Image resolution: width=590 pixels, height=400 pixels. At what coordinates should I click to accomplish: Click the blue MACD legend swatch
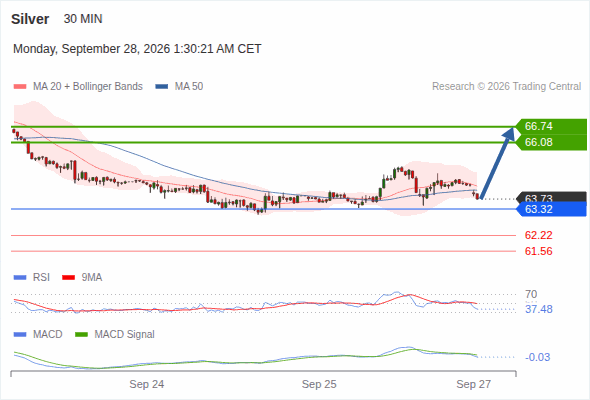click(20, 335)
